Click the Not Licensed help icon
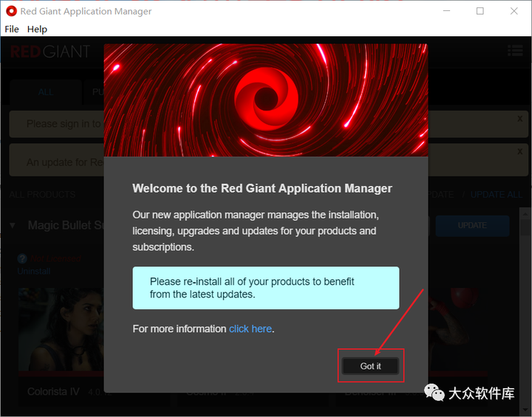The height and width of the screenshot is (417, 532). coord(22,258)
